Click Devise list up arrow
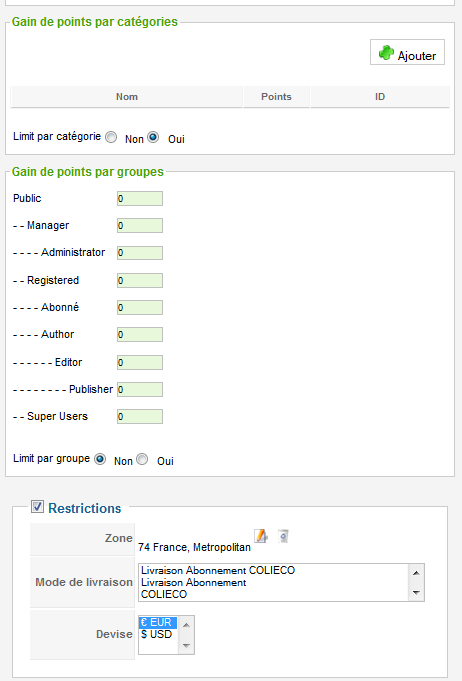 [x=186, y=625]
